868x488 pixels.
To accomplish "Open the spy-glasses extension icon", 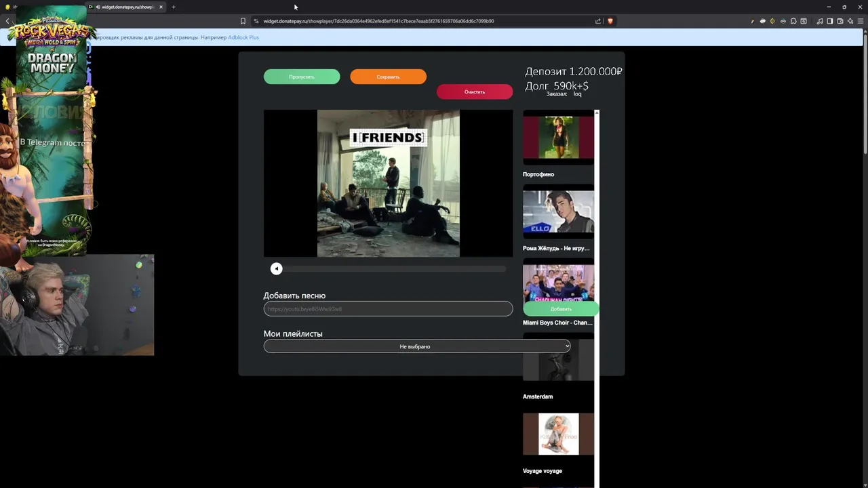I will tap(783, 21).
